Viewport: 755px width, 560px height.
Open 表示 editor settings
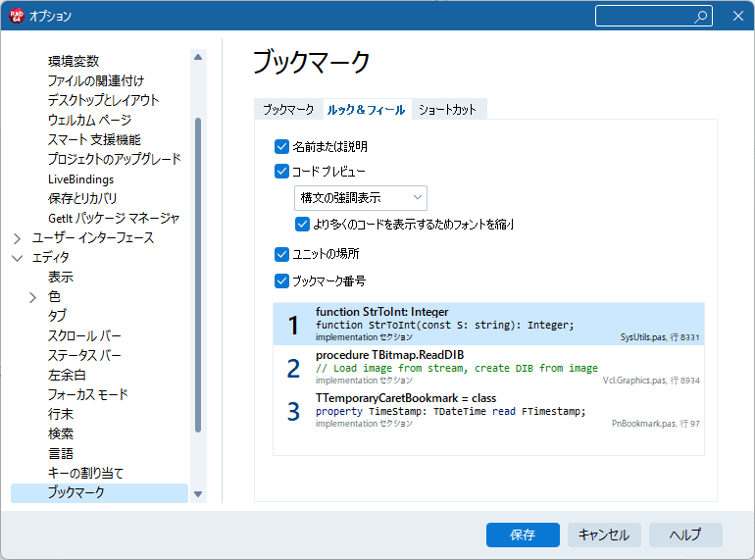[61, 278]
